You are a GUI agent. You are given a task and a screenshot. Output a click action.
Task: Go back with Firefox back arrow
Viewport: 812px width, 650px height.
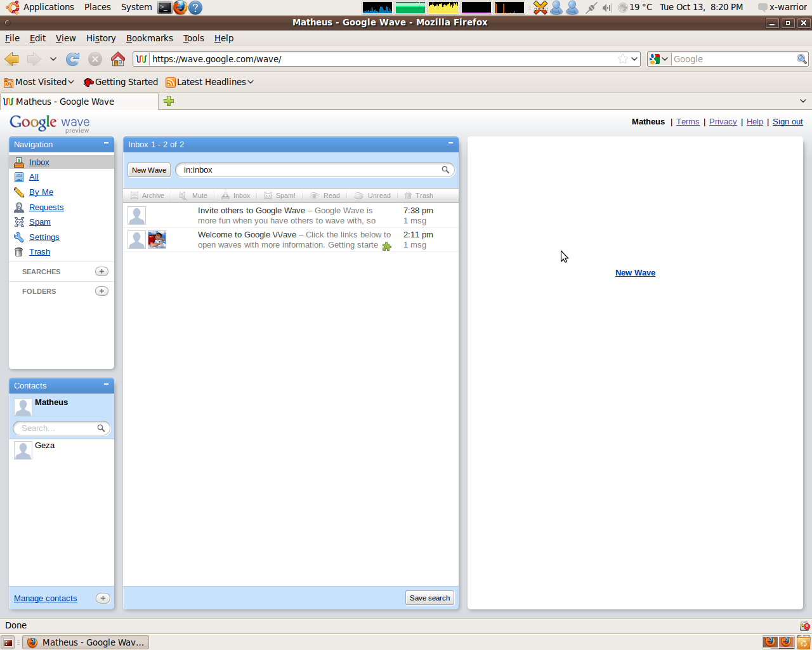click(x=11, y=59)
